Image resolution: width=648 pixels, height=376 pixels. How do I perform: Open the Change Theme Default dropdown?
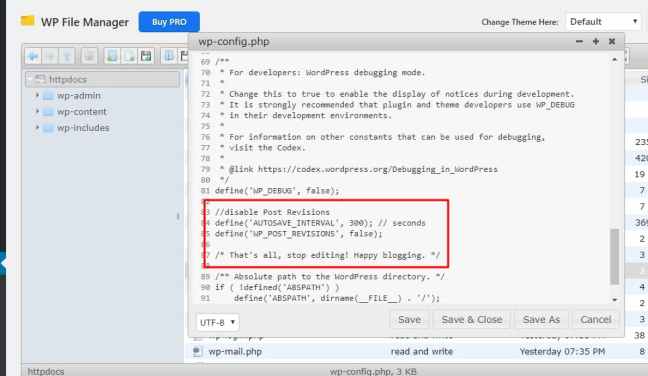[x=603, y=21]
